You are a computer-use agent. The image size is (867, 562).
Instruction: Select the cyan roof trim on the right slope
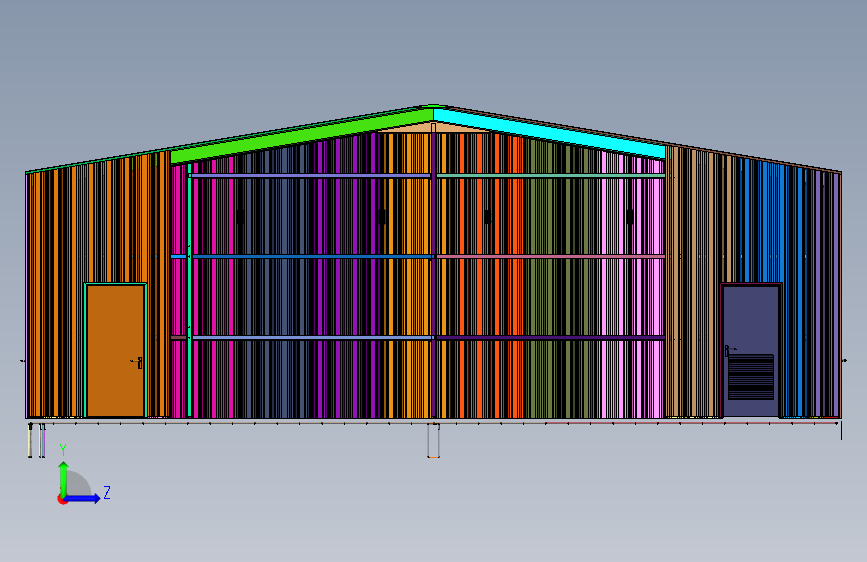tap(549, 133)
